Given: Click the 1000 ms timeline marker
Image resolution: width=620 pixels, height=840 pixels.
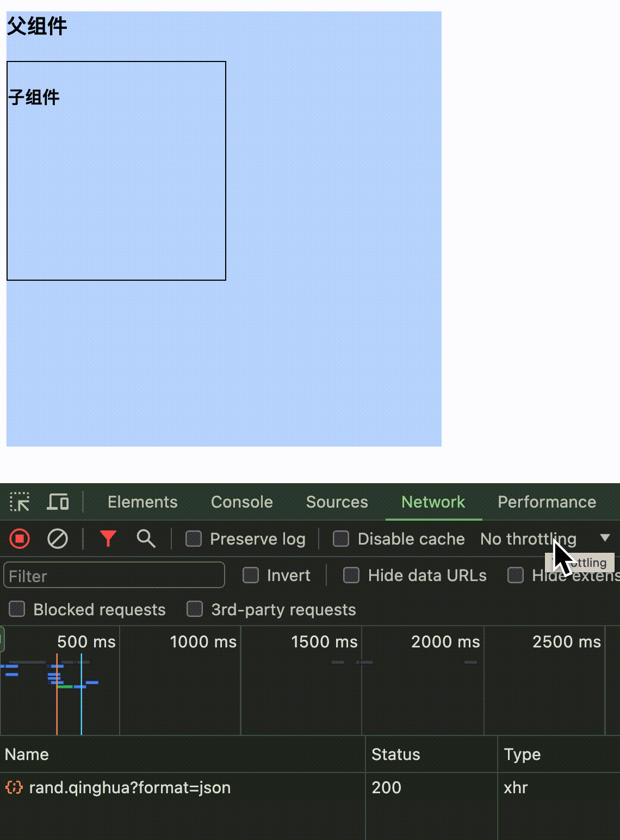Looking at the screenshot, I should pyautogui.click(x=203, y=642).
